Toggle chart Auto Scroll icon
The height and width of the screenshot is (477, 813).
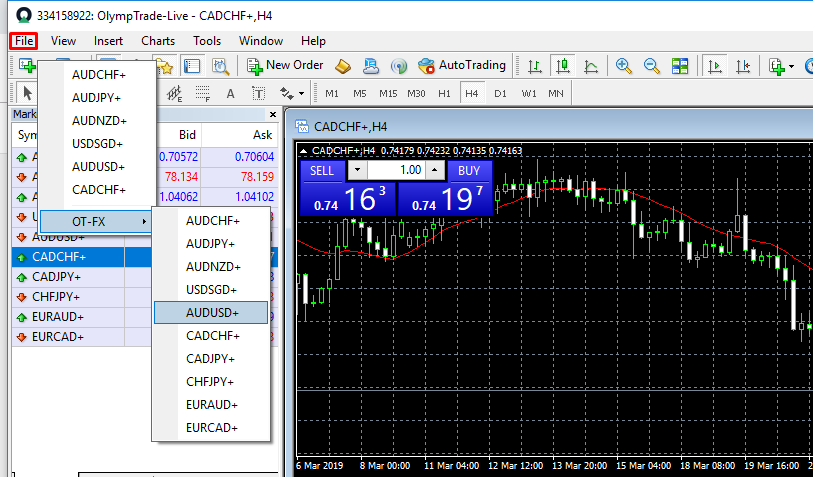click(x=715, y=66)
